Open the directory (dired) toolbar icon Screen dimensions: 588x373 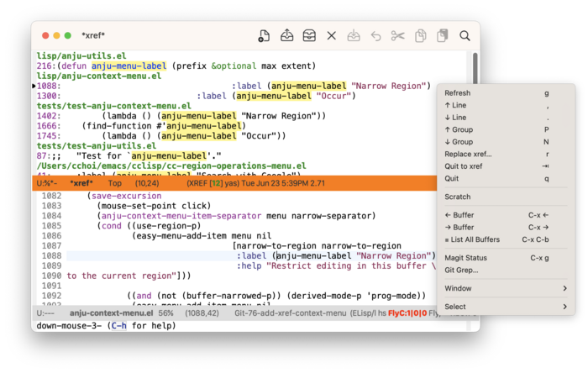(309, 35)
